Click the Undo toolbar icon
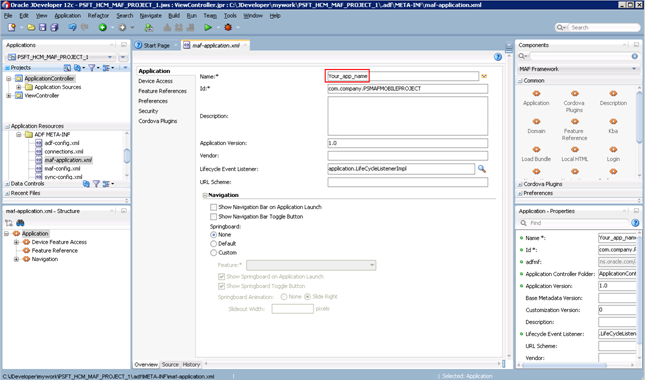 tap(73, 28)
